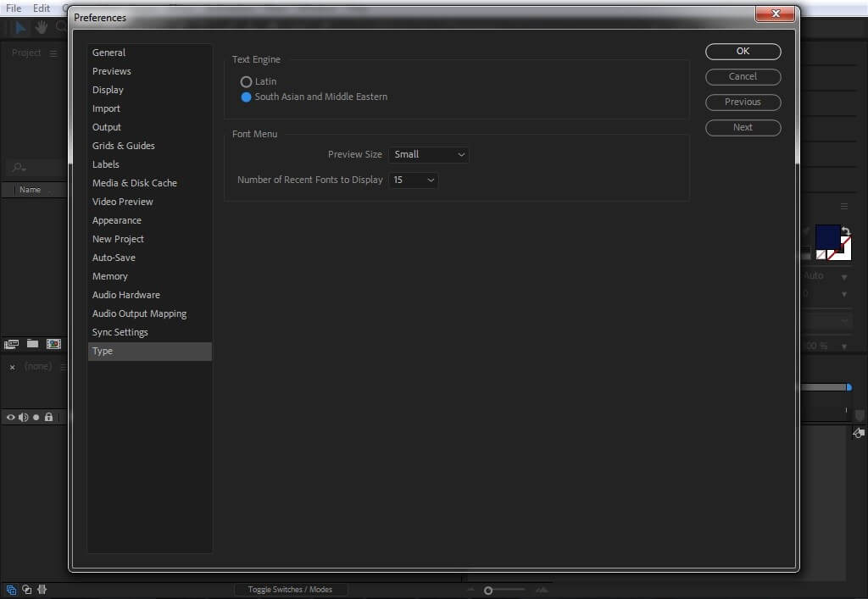The image size is (868, 599).
Task: Open the Appearance preferences category
Action: pos(149,220)
